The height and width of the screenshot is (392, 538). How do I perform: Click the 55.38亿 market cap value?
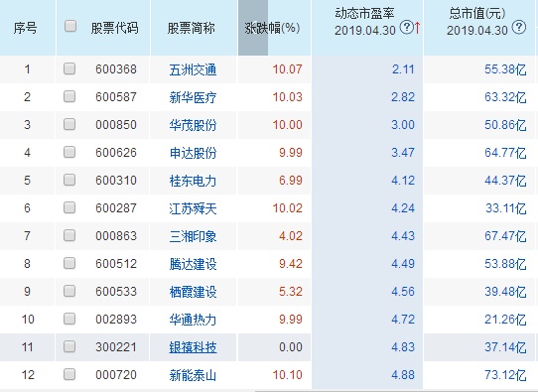(505, 69)
